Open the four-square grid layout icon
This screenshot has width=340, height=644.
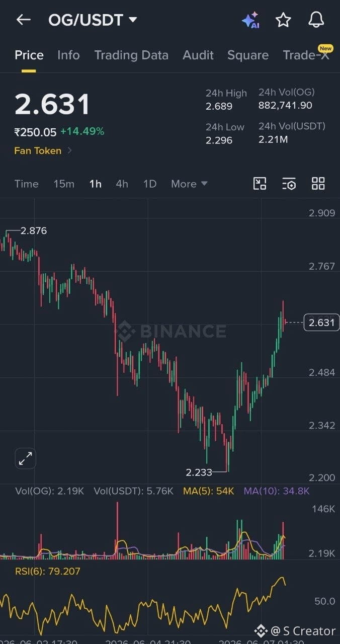[x=318, y=184]
